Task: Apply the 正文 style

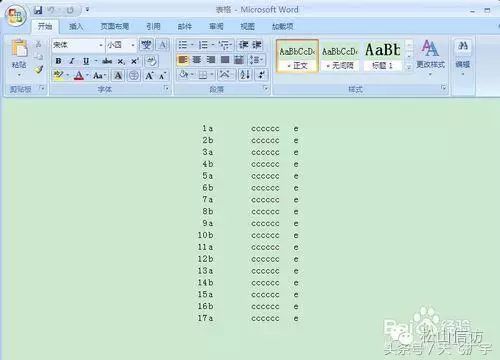Action: click(x=297, y=56)
